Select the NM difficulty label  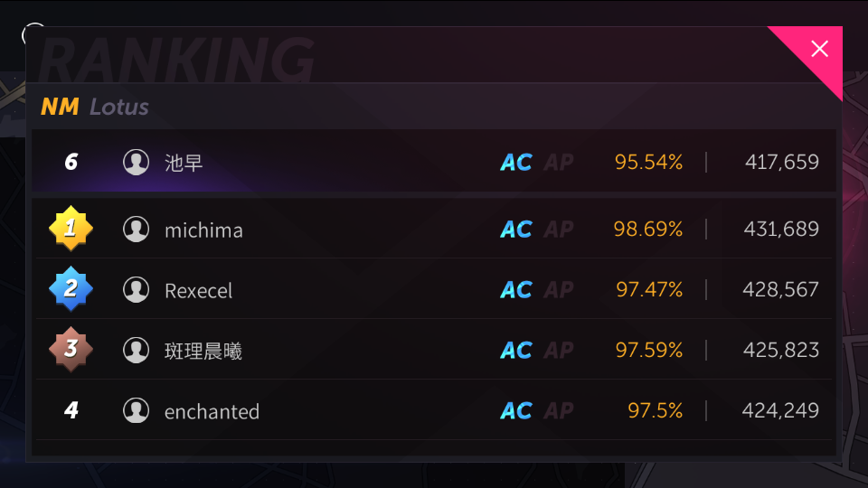click(x=60, y=107)
